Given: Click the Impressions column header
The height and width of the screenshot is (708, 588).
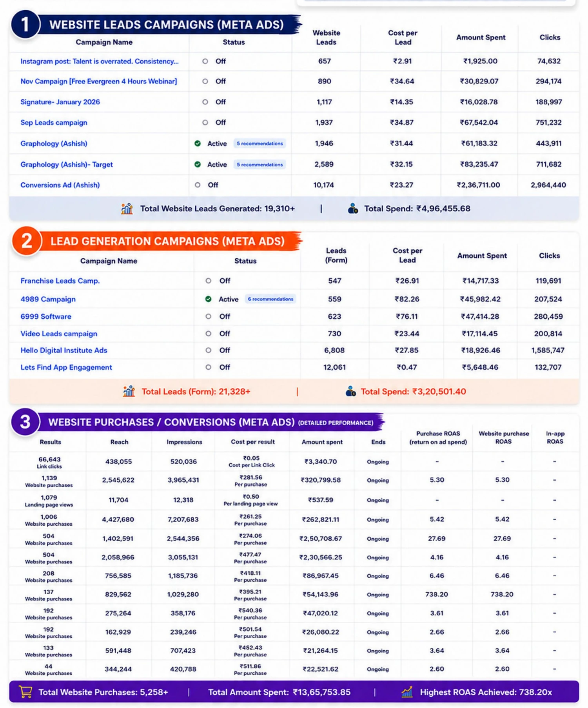Looking at the screenshot, I should (184, 442).
